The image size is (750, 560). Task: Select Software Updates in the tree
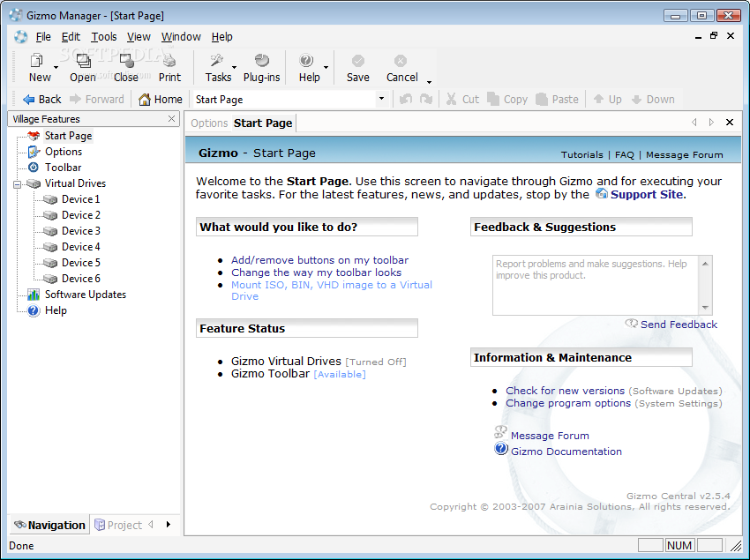[x=85, y=295]
